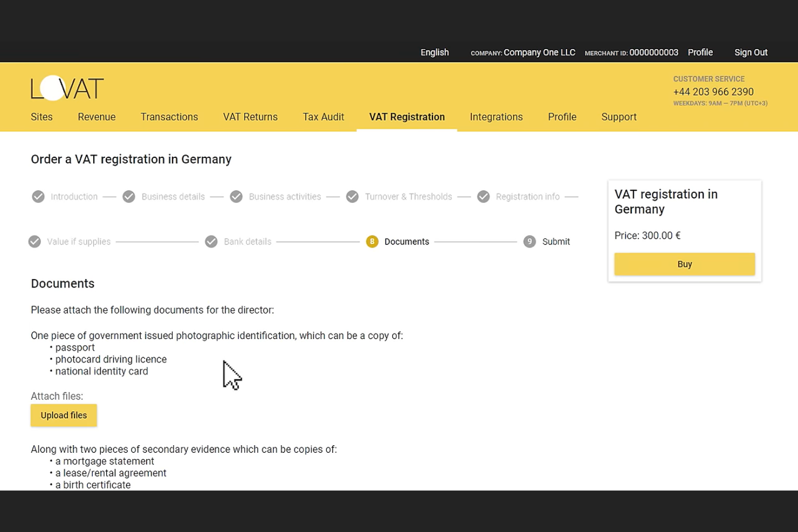The image size is (798, 532).
Task: Click the Turnover & Thresholds step checkmark
Action: (x=353, y=196)
